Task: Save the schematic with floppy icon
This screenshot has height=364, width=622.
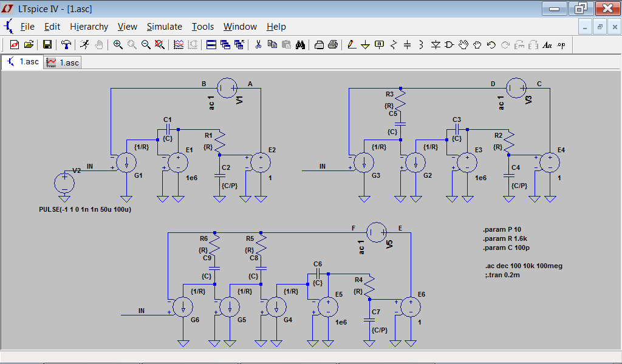Action: click(x=47, y=45)
